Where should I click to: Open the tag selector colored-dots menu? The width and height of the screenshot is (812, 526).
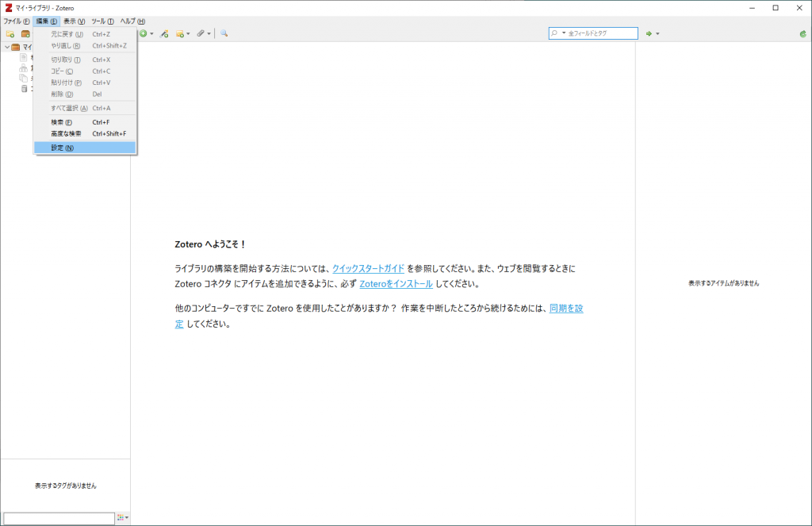(122, 517)
